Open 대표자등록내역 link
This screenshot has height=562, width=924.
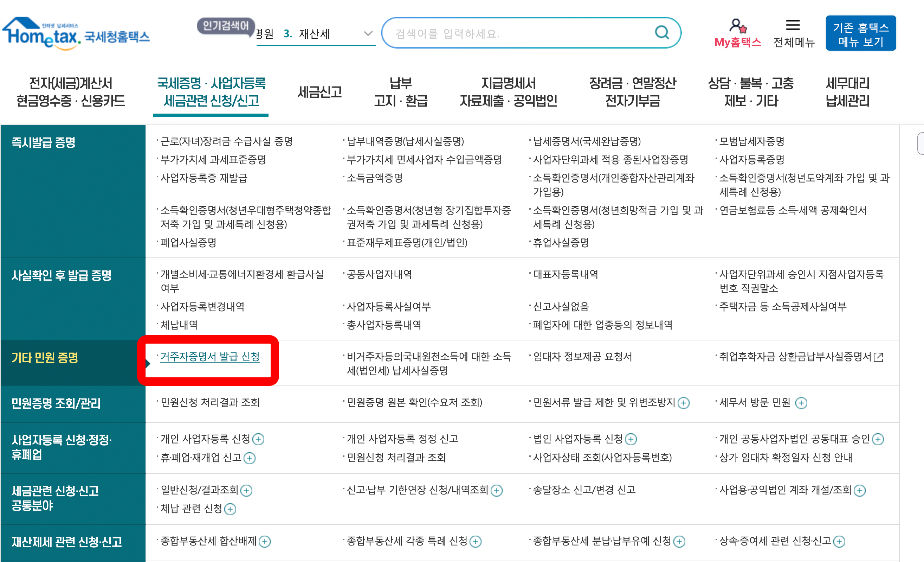[x=566, y=275]
